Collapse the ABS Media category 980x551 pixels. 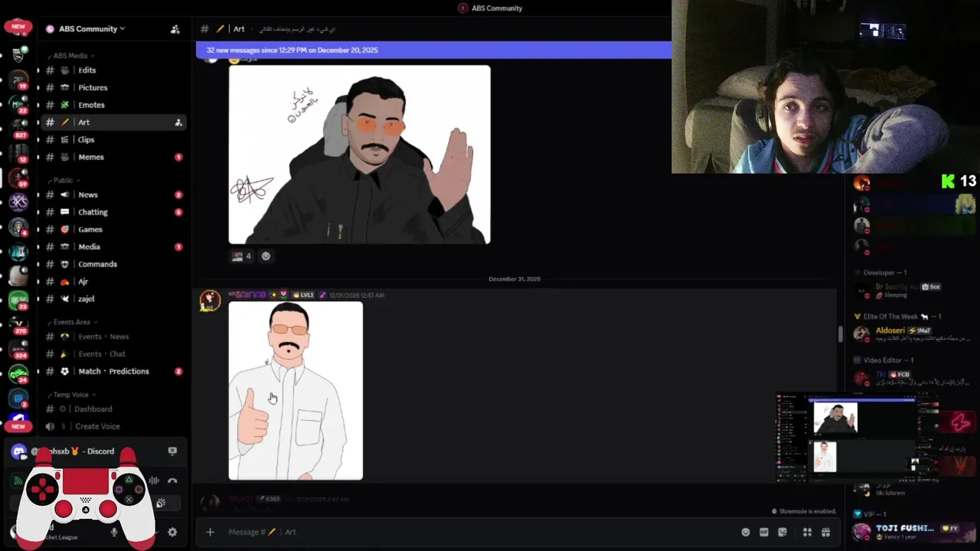(x=74, y=56)
